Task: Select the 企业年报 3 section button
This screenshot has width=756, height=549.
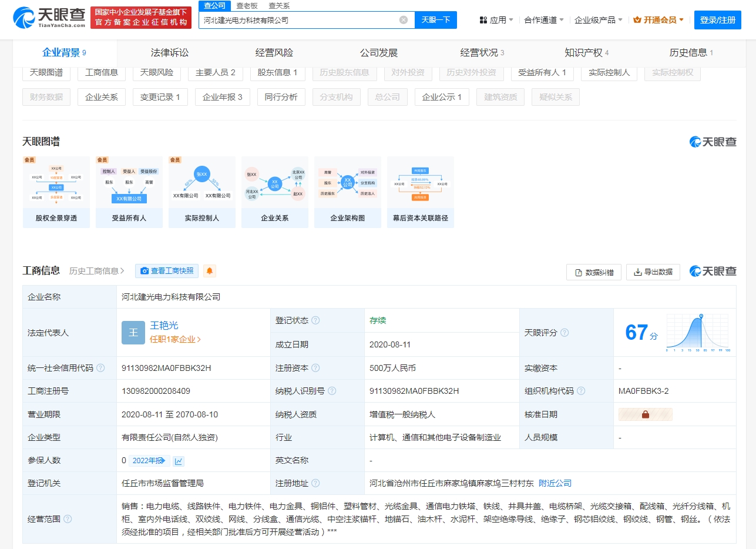Action: coord(223,97)
